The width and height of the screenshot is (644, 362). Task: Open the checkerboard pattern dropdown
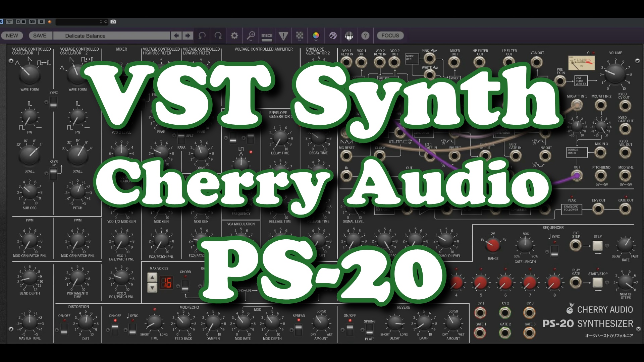click(x=300, y=36)
